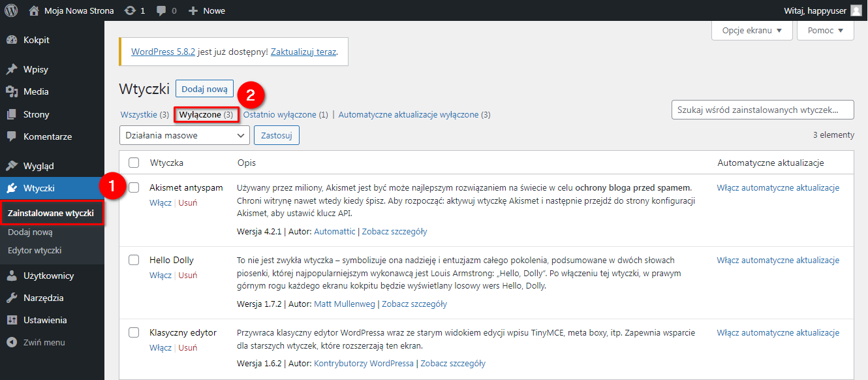Click the Ustawienia sliders icon

11,320
